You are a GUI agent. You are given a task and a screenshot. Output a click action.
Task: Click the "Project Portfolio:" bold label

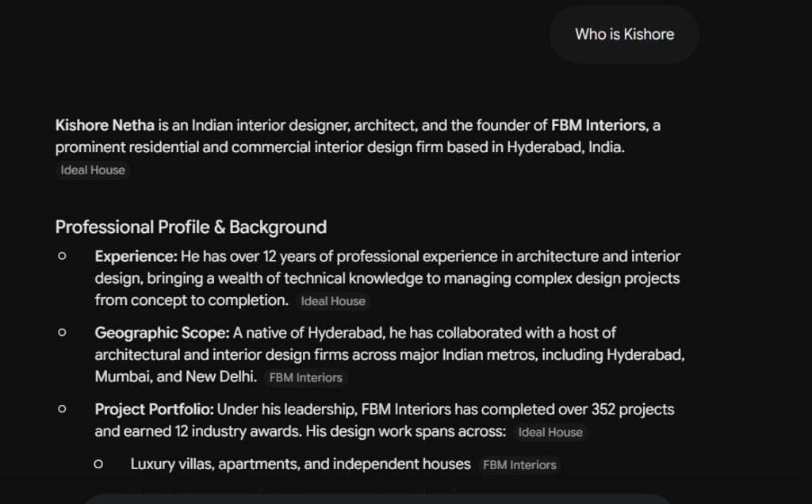(x=155, y=410)
